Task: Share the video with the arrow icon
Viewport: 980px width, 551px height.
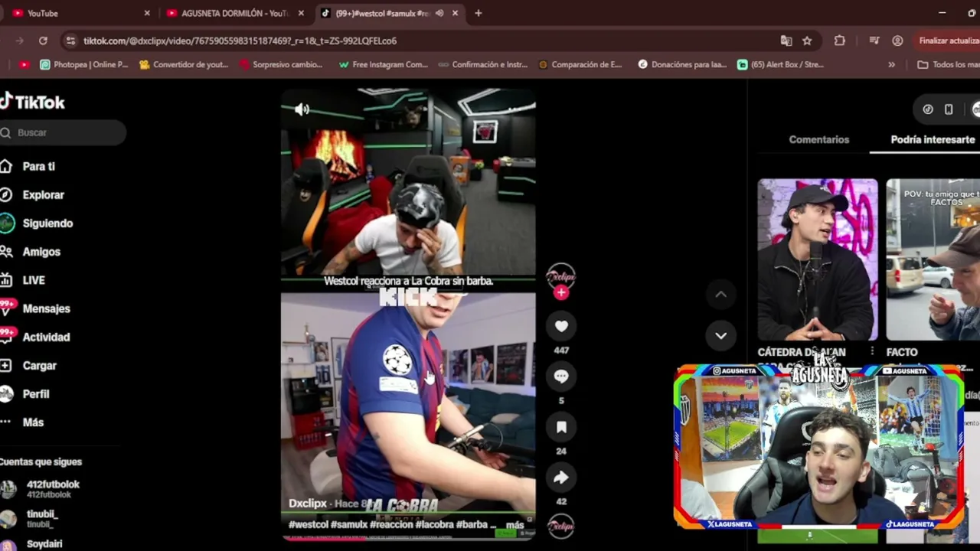Action: [561, 478]
